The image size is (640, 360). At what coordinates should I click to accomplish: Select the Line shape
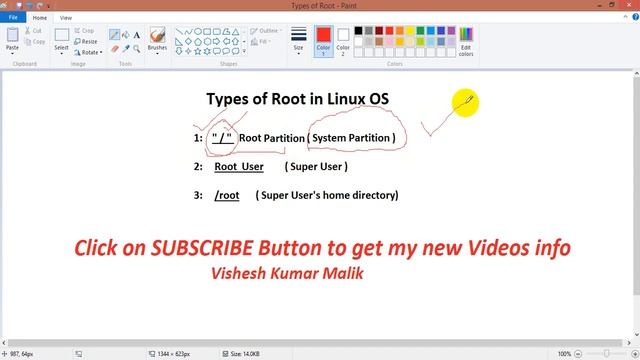coord(179,31)
